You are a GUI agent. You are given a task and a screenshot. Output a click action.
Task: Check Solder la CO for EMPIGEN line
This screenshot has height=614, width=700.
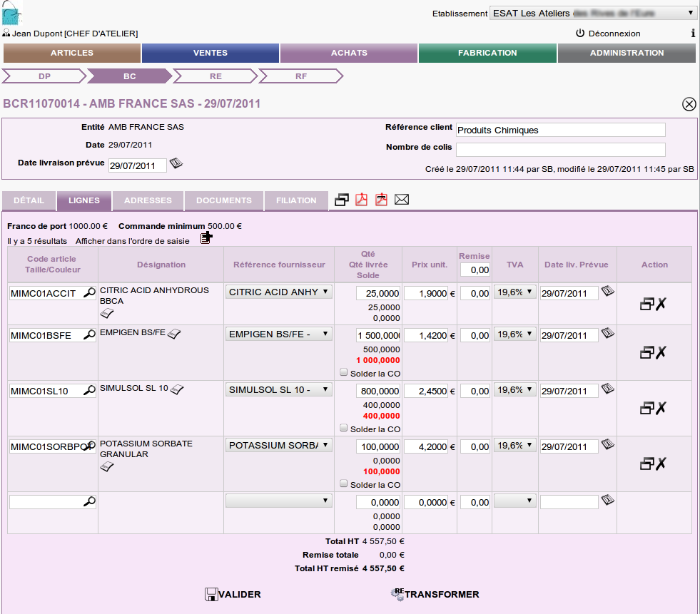(344, 372)
